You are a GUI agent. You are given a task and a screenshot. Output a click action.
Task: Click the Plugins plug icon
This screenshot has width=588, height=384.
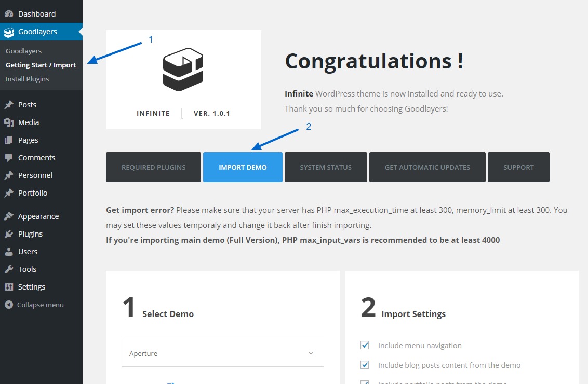coord(9,234)
